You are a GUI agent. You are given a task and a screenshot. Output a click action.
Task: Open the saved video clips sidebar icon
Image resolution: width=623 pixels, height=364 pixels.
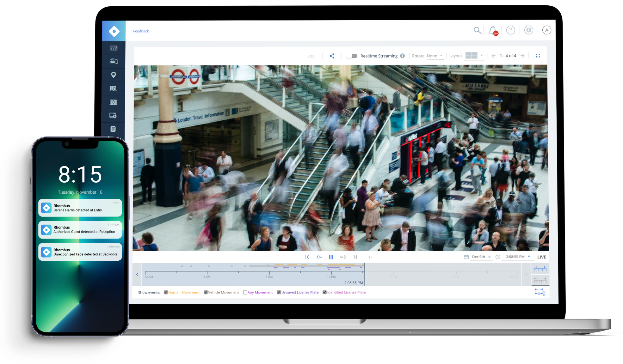tap(114, 115)
